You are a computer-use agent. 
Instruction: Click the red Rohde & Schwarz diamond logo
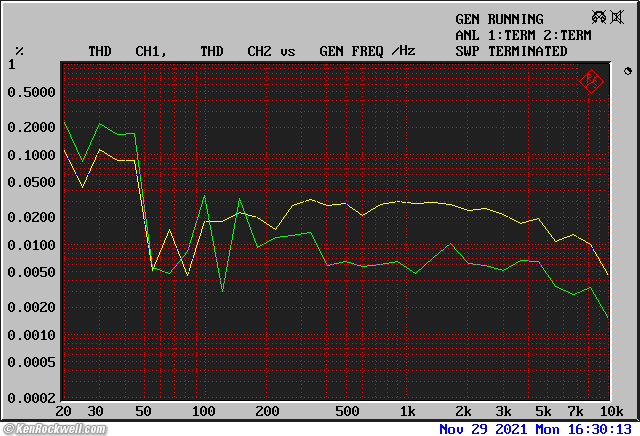[591, 81]
